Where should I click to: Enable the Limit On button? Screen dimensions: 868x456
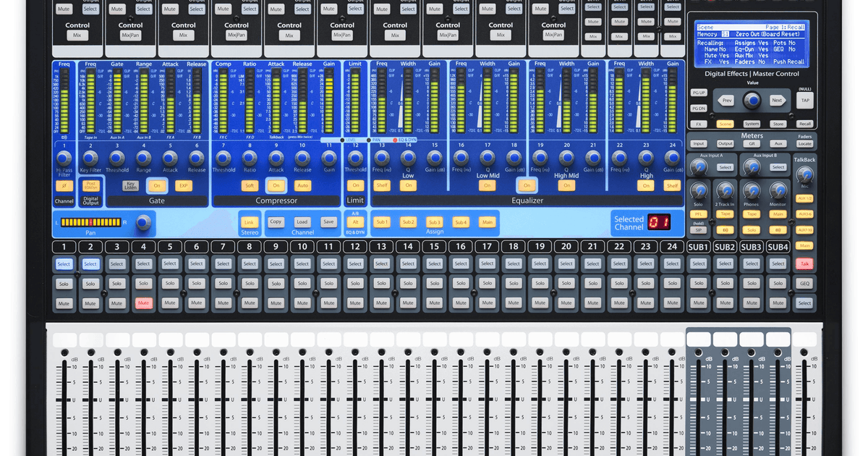pyautogui.click(x=355, y=186)
